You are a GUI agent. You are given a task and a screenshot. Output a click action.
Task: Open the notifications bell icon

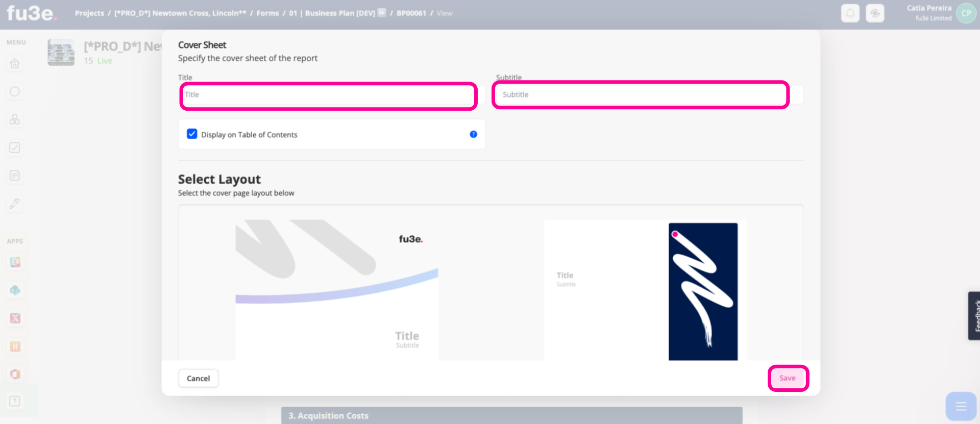(x=850, y=13)
